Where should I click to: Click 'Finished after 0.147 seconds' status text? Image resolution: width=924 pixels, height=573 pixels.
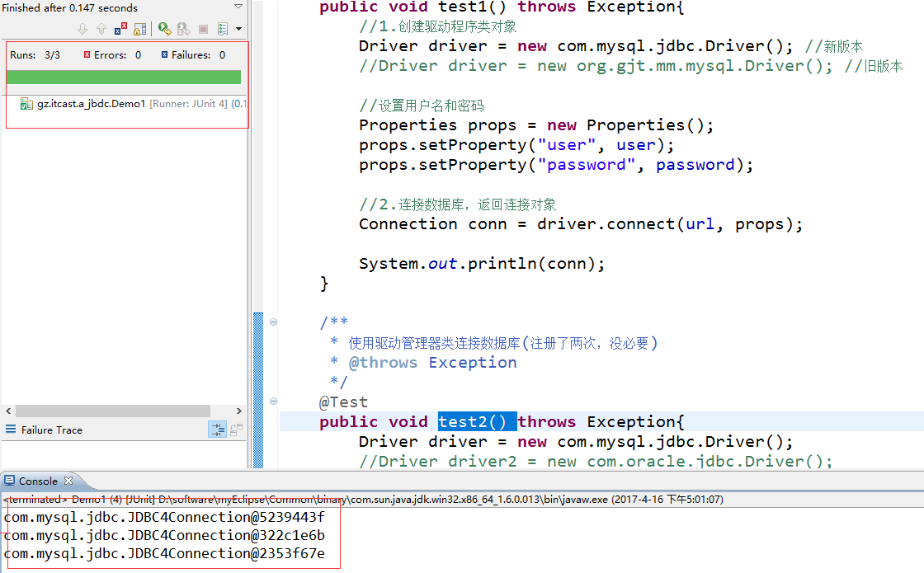point(69,7)
